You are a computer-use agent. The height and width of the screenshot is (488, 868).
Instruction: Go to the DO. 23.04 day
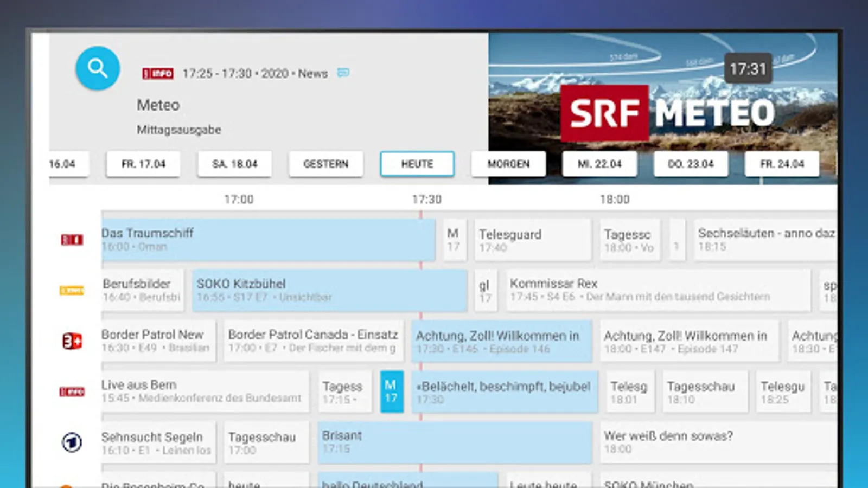pos(691,164)
